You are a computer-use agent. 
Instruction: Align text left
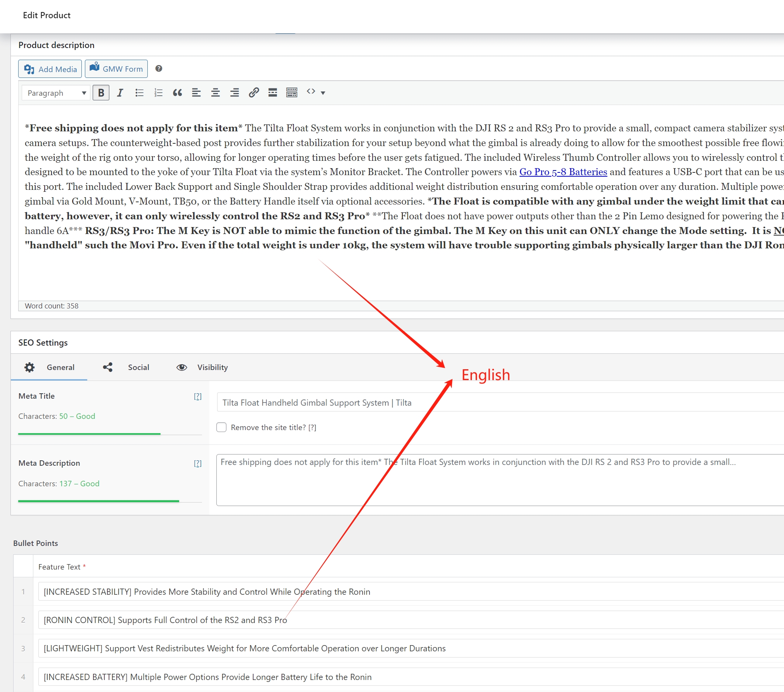[196, 93]
